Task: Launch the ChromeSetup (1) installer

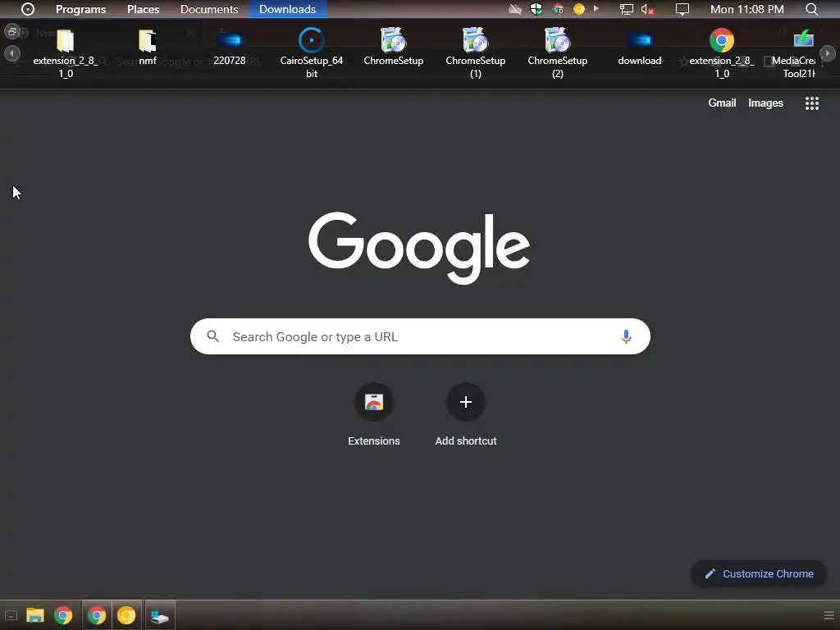Action: (475, 53)
